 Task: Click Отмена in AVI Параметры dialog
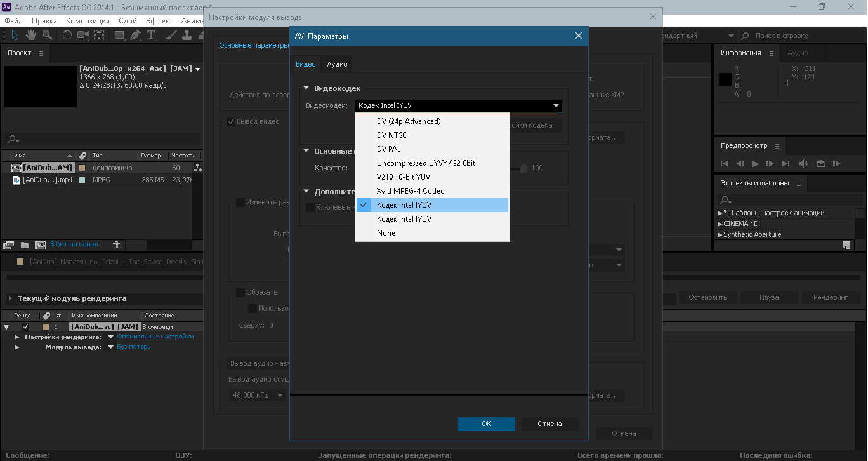pyautogui.click(x=549, y=424)
